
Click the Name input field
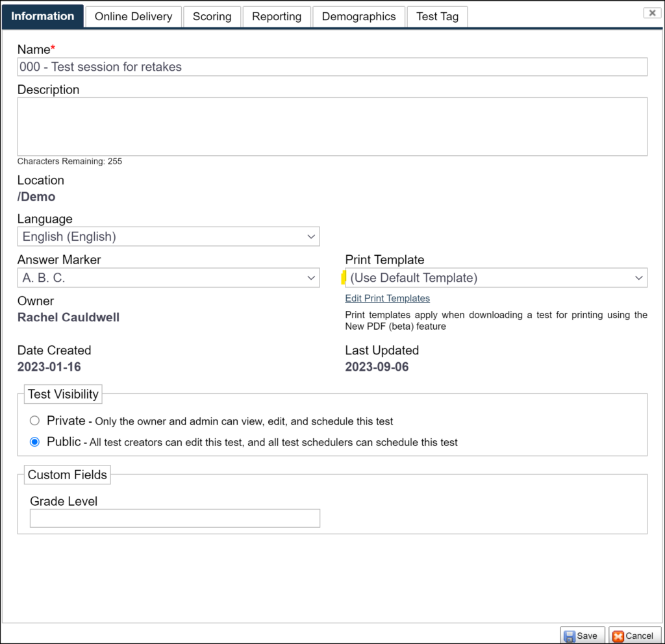pos(332,67)
